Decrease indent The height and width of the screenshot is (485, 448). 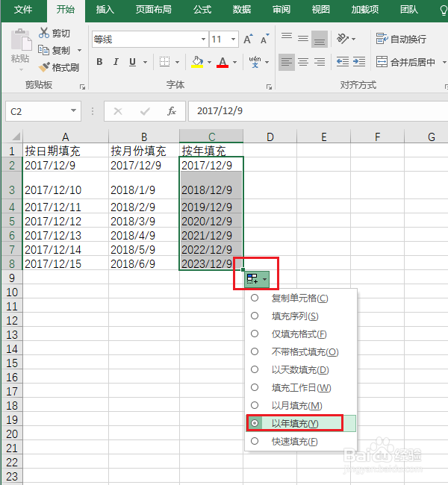343,62
